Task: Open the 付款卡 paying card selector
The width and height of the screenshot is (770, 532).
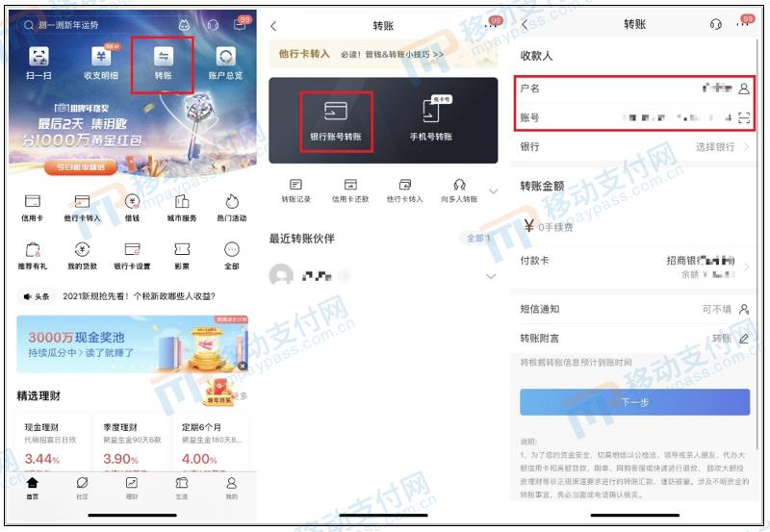Action: [x=634, y=267]
